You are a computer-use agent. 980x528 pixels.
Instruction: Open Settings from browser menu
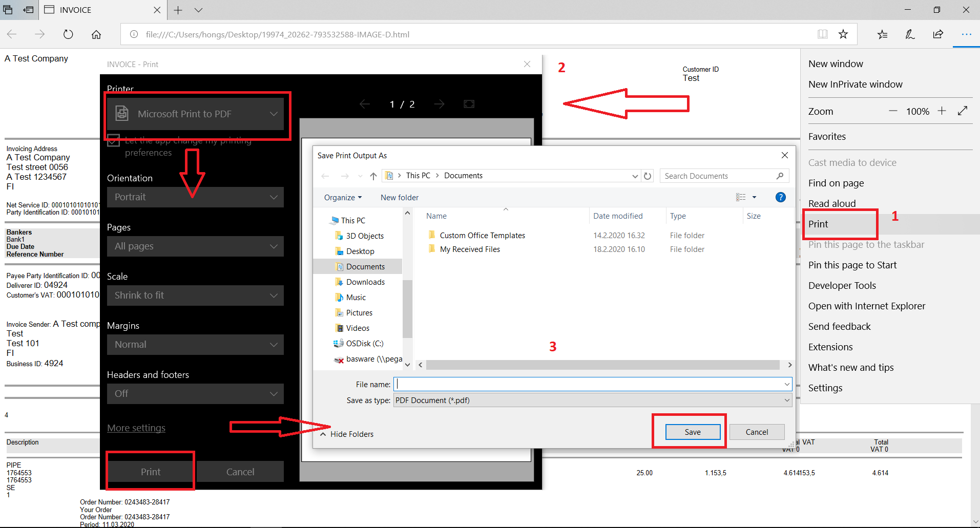tap(825, 388)
